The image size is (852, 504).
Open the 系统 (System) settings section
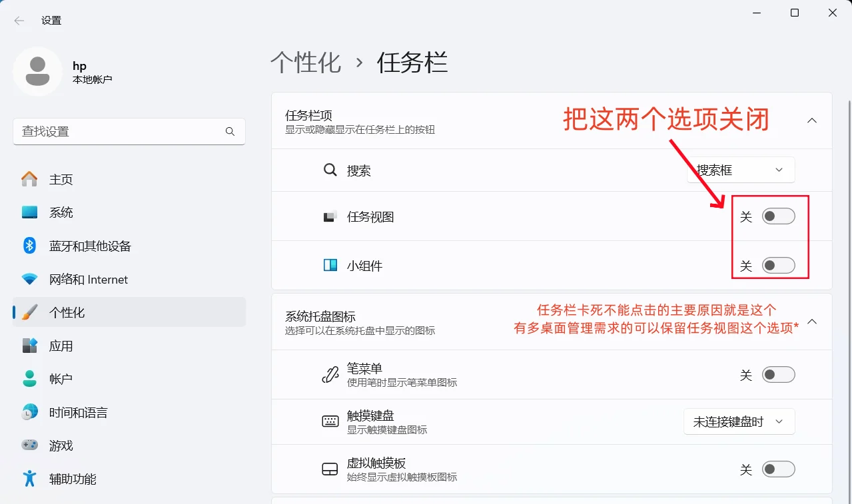pyautogui.click(x=61, y=212)
